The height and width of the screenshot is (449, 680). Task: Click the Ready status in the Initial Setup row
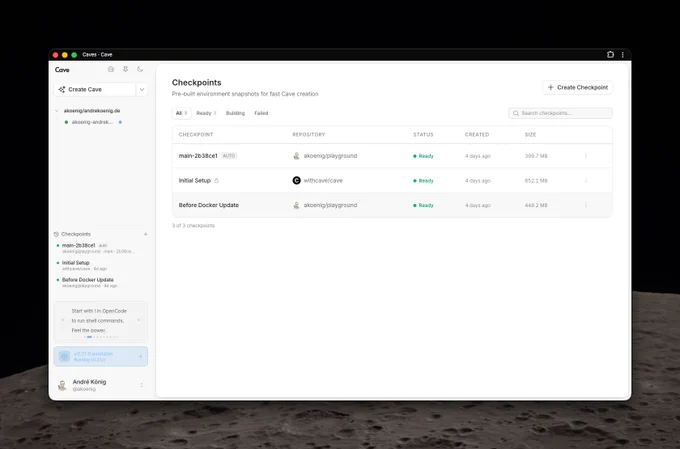tap(423, 181)
